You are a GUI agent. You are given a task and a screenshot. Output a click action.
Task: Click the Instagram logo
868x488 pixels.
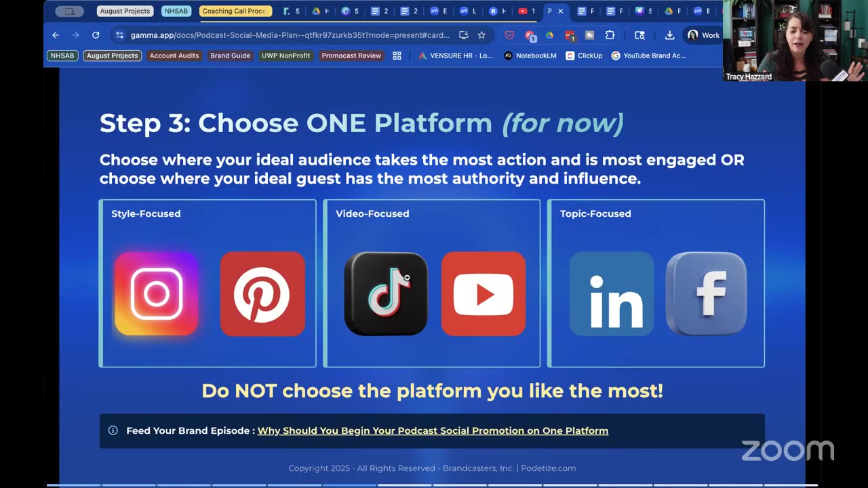157,293
